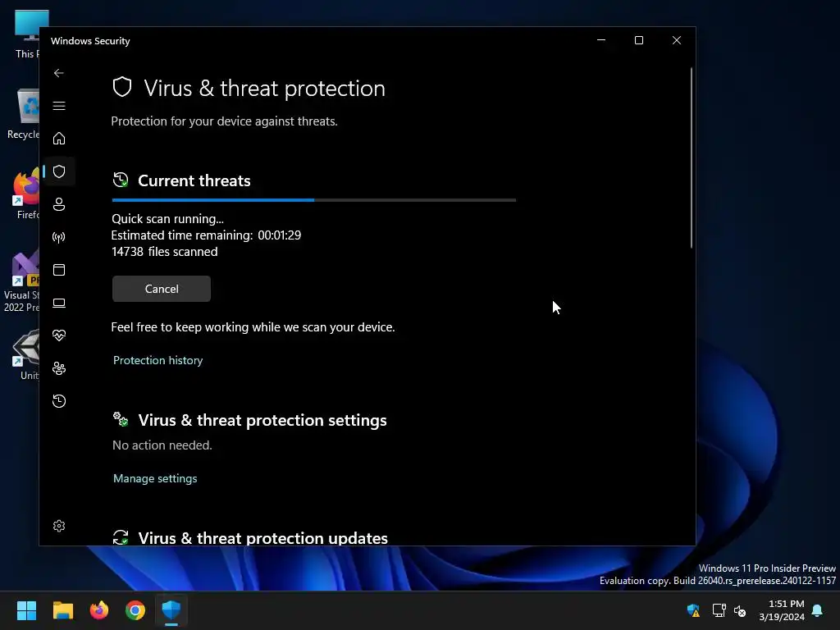This screenshot has height=630, width=840.
Task: Open the hamburger navigation menu
Action: tap(59, 106)
